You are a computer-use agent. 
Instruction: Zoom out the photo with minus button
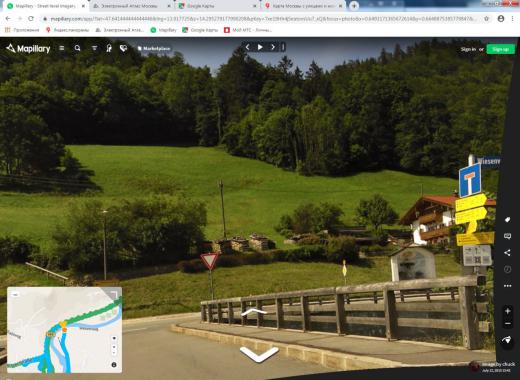point(507,324)
